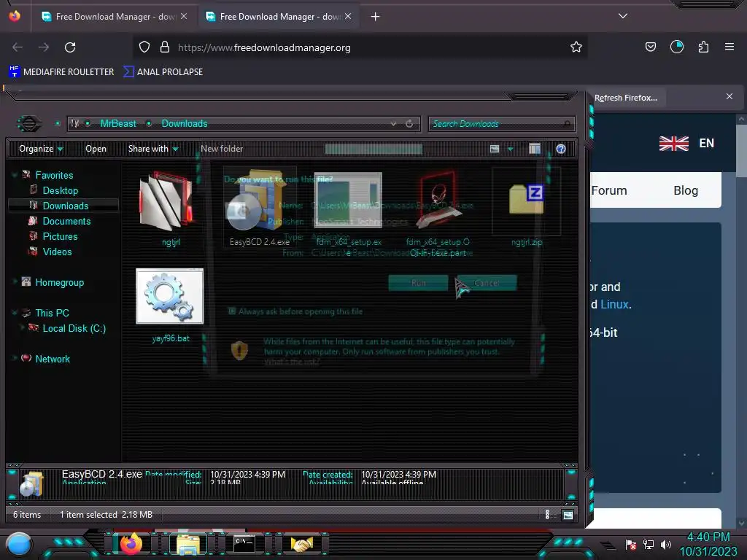This screenshot has height=560, width=747.
Task: Select Downloads in Favorites
Action: (x=66, y=206)
